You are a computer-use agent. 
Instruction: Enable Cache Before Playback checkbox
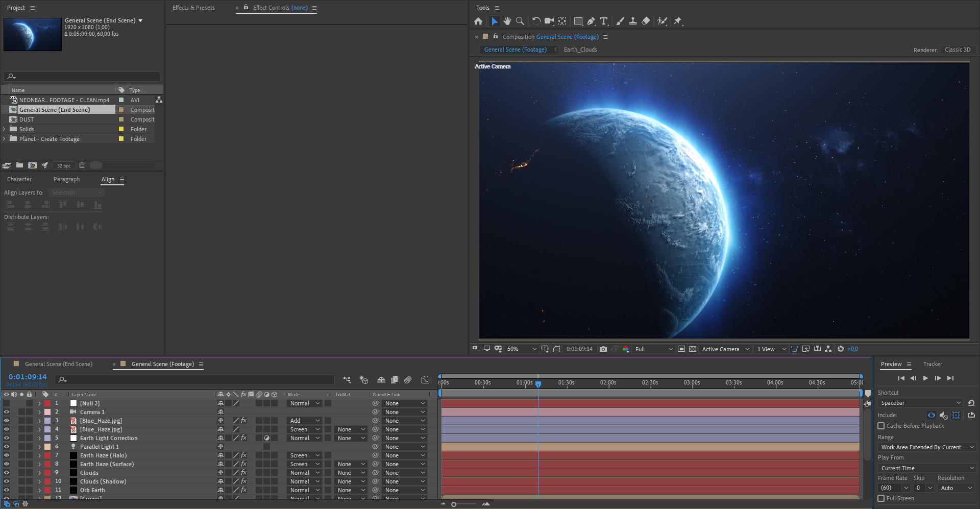[x=881, y=426]
